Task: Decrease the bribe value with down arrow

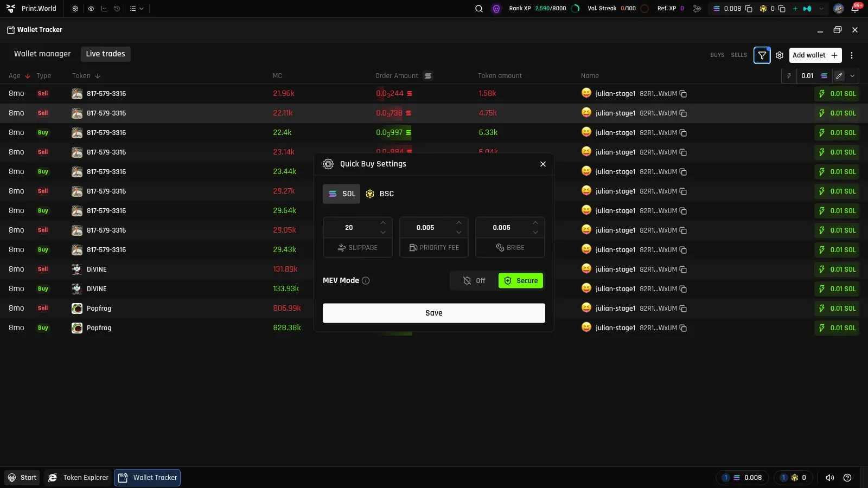Action: click(535, 233)
